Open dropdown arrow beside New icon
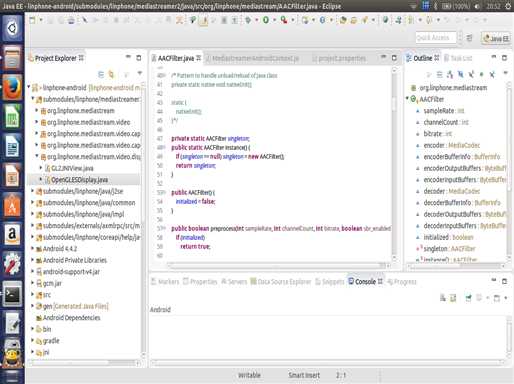Image resolution: width=514 pixels, height=384 pixels. point(41,20)
